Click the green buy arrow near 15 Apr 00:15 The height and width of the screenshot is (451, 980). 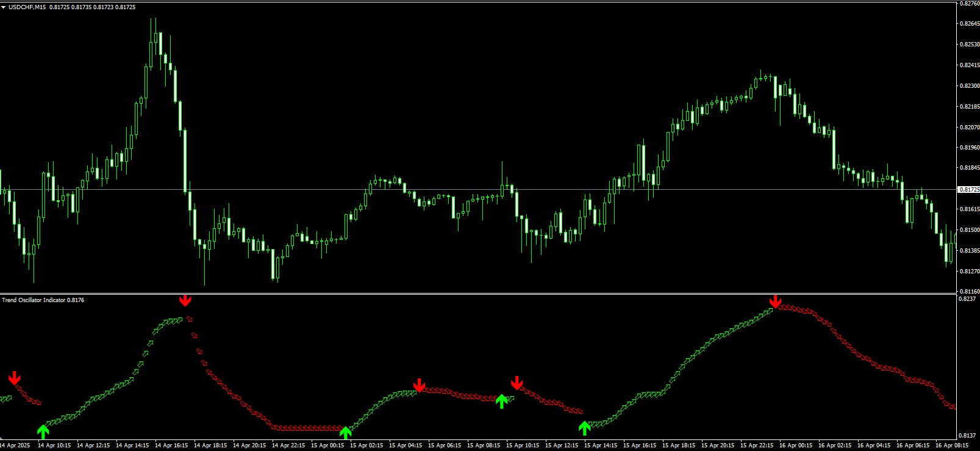tap(346, 433)
